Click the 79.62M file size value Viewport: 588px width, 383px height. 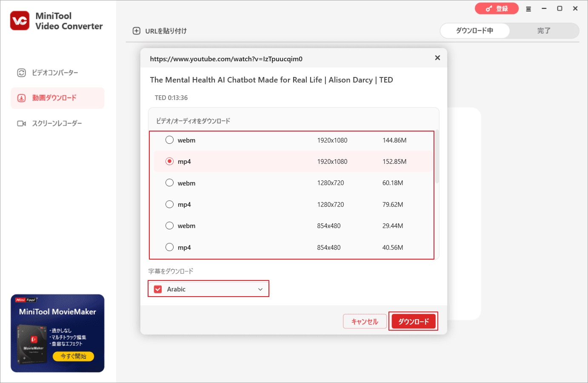pos(393,205)
